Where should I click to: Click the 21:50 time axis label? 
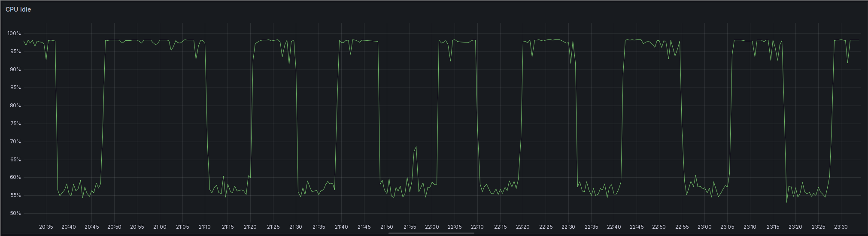click(x=387, y=227)
